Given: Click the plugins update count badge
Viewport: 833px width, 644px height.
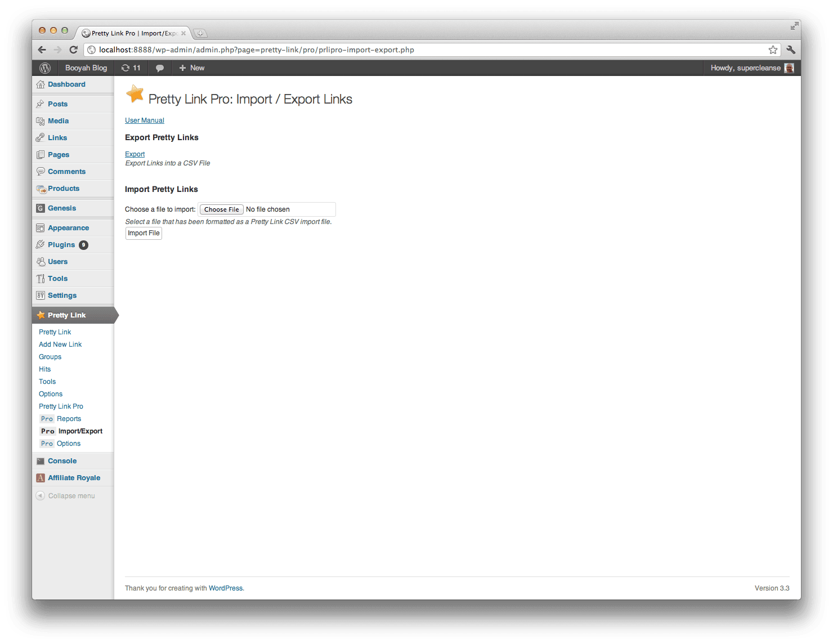Looking at the screenshot, I should pyautogui.click(x=83, y=245).
